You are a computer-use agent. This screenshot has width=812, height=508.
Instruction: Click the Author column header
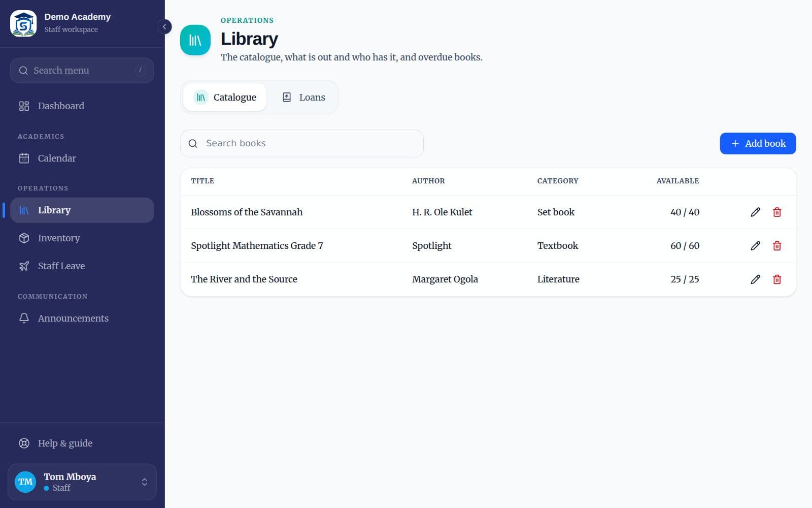point(428,181)
